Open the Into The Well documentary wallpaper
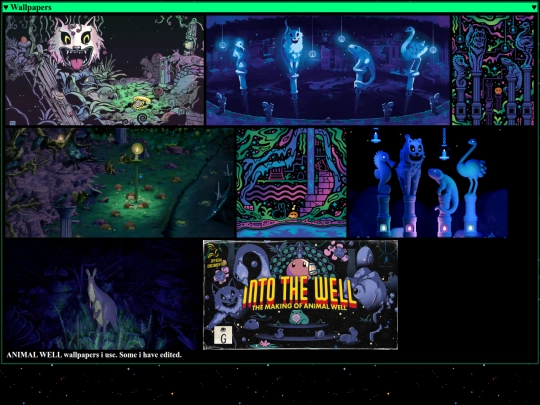Viewport: 540px width, 405px height. pos(300,295)
